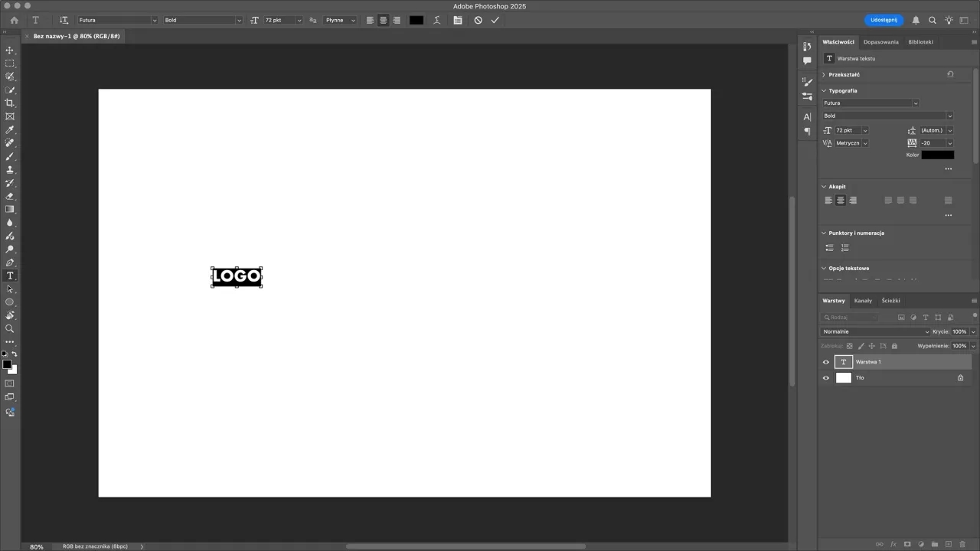Open the Character panel icon
This screenshot has height=551, width=980.
point(807,116)
